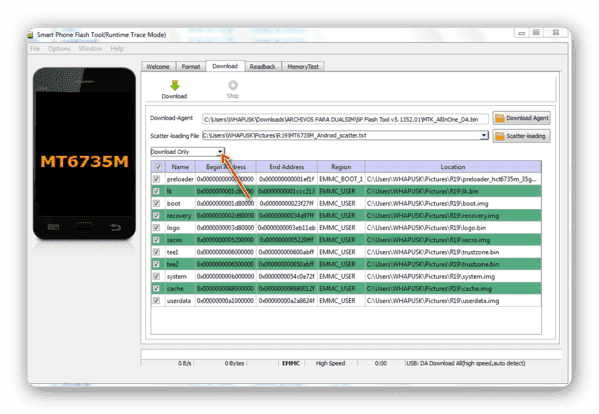The width and height of the screenshot is (599, 414).
Task: Click the secro.img location cell
Action: (x=453, y=240)
